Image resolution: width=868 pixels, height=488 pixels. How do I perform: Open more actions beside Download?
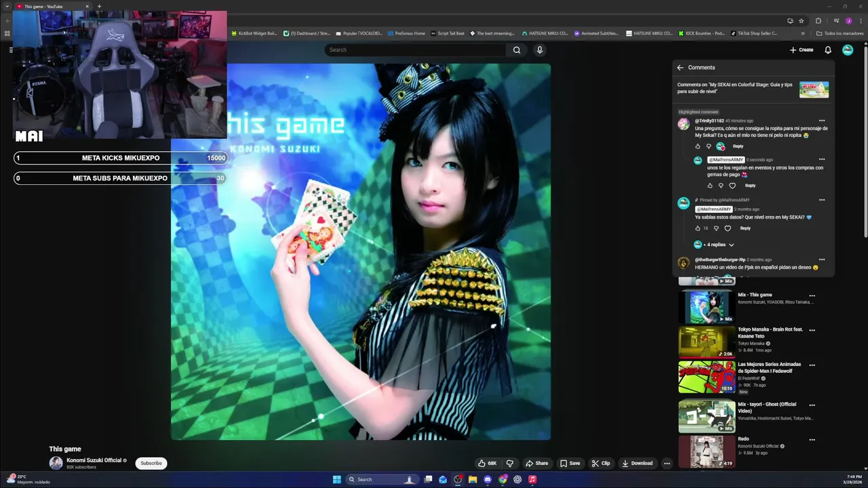coord(667,464)
